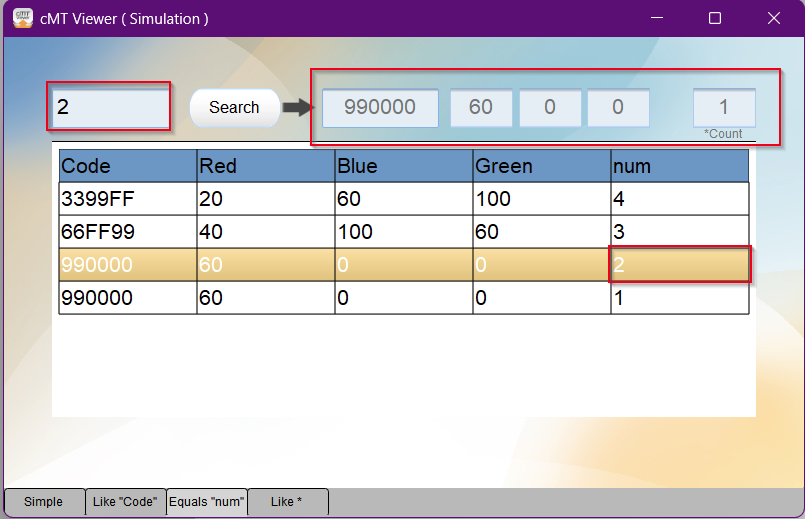Switch to the Simple tab

(x=43, y=502)
